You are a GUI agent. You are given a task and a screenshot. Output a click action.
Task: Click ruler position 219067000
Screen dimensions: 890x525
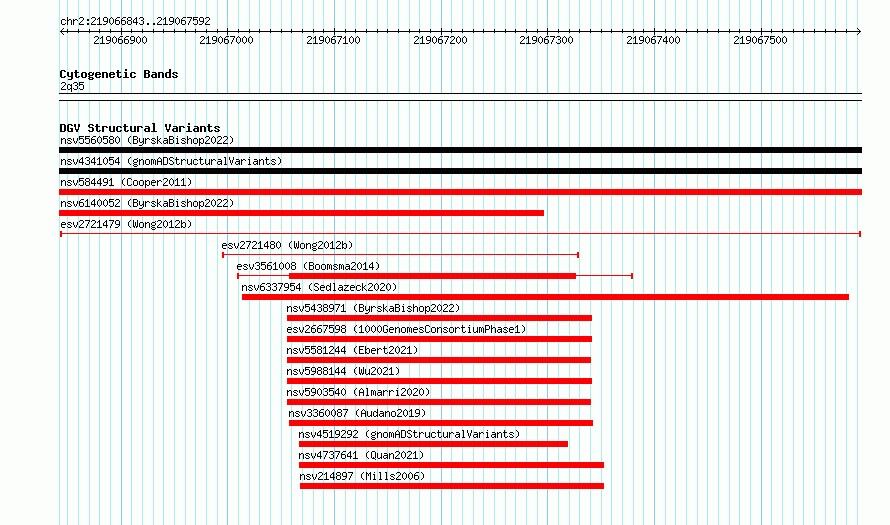226,40
